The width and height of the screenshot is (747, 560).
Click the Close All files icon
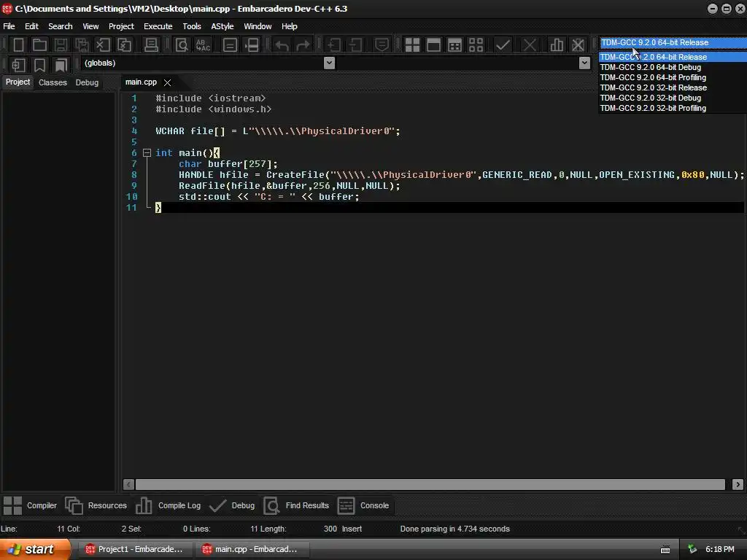pos(124,45)
